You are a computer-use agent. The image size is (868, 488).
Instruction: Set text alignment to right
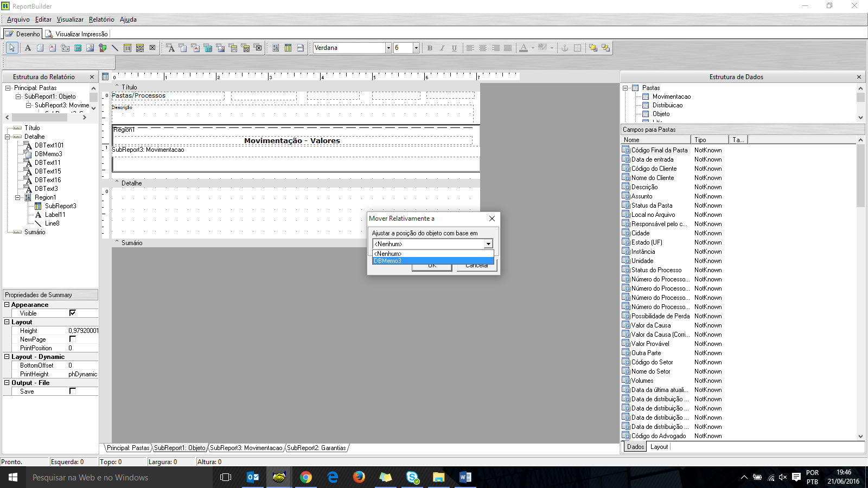(x=495, y=48)
